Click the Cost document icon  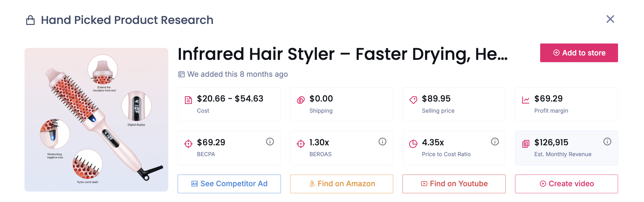(x=188, y=99)
